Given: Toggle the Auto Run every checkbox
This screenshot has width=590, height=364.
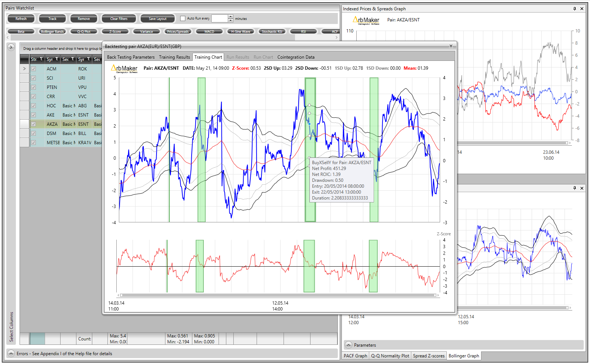Looking at the screenshot, I should [x=182, y=18].
